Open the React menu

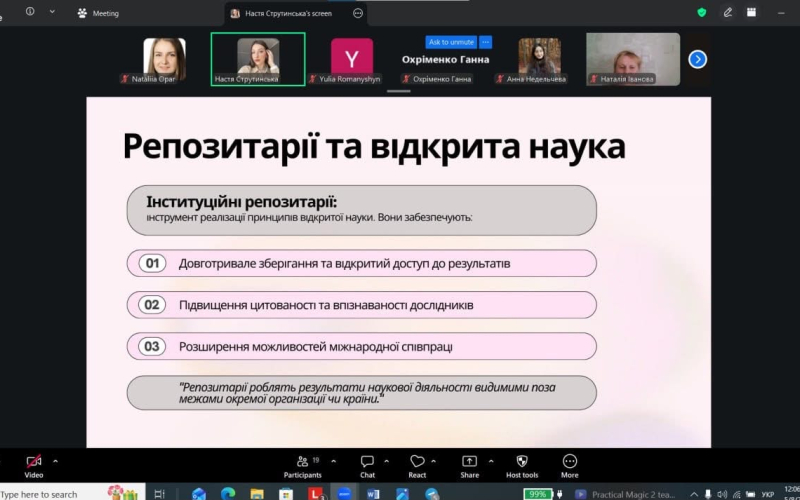pos(417,466)
